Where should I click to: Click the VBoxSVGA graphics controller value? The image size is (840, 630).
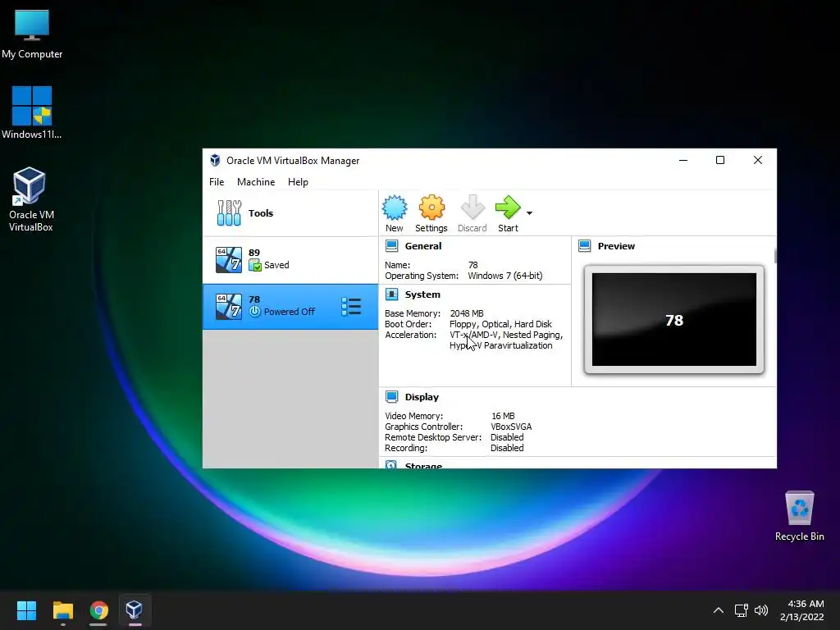511,427
